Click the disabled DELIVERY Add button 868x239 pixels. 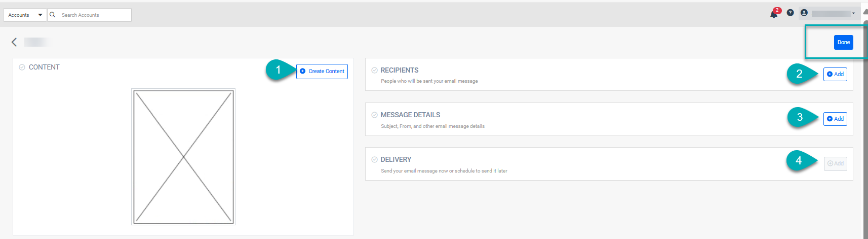(835, 163)
